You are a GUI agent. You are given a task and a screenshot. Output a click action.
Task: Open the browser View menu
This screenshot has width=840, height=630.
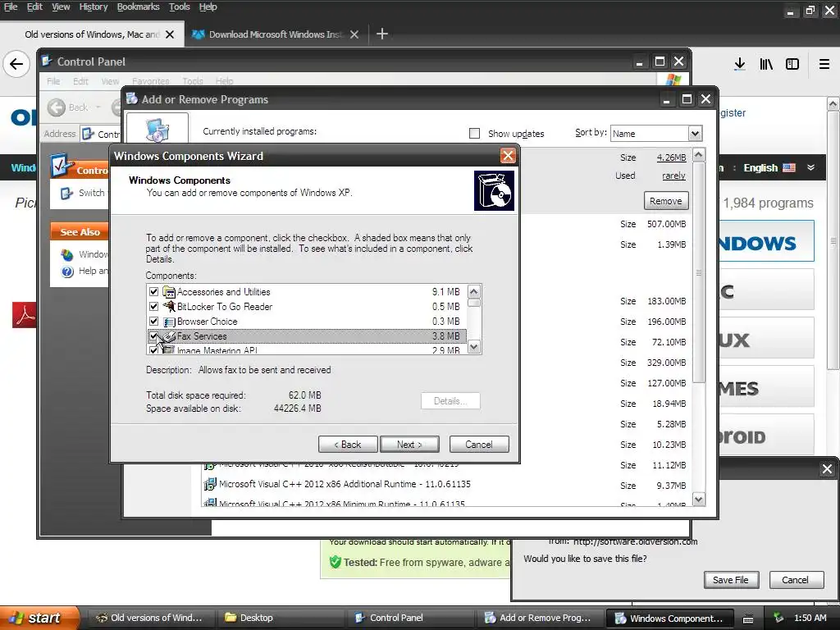pyautogui.click(x=61, y=7)
